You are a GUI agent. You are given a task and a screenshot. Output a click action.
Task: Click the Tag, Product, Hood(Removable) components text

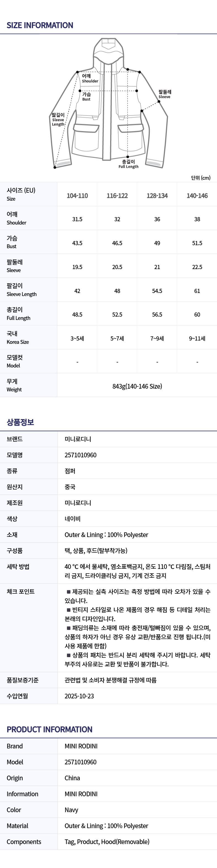pos(107,842)
